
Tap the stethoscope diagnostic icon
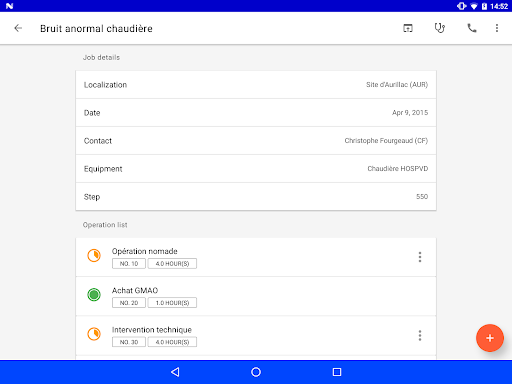pos(440,28)
